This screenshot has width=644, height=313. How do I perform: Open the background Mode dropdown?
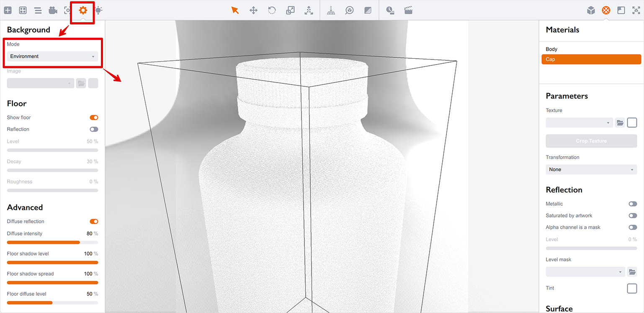pos(52,57)
